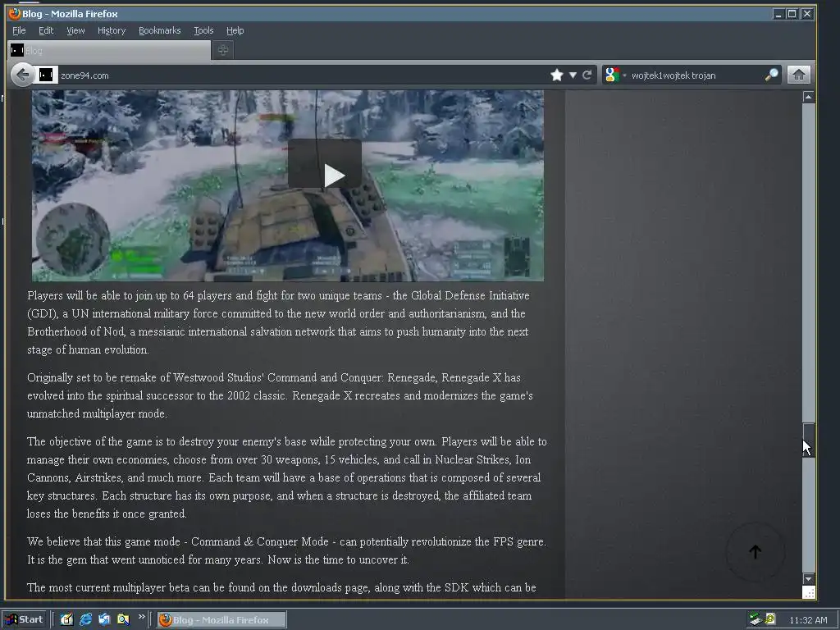Click the Firefox logo in title bar

click(x=15, y=13)
